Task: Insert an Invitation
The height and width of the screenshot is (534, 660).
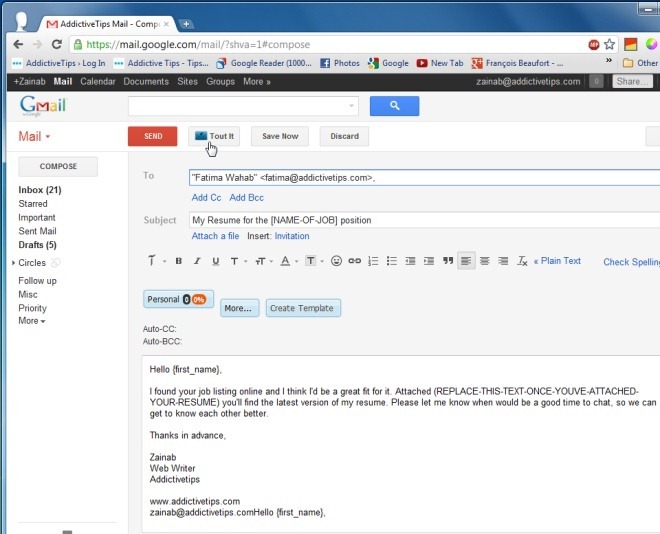Action: tap(292, 236)
